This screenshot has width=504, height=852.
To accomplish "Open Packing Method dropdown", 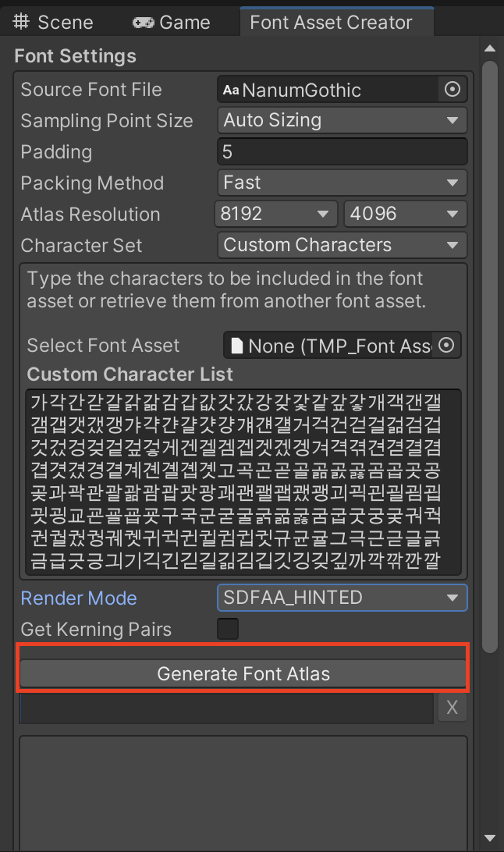I will [343, 183].
